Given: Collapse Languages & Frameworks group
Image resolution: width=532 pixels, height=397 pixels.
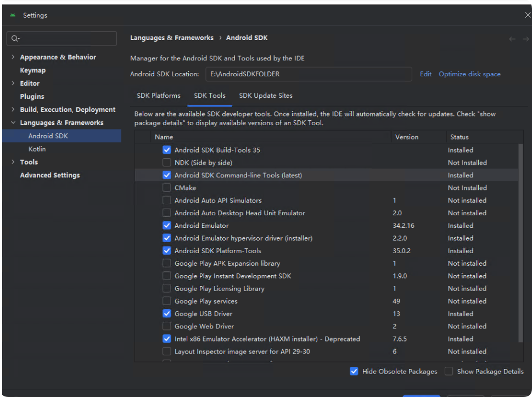Looking at the screenshot, I should pyautogui.click(x=13, y=122).
